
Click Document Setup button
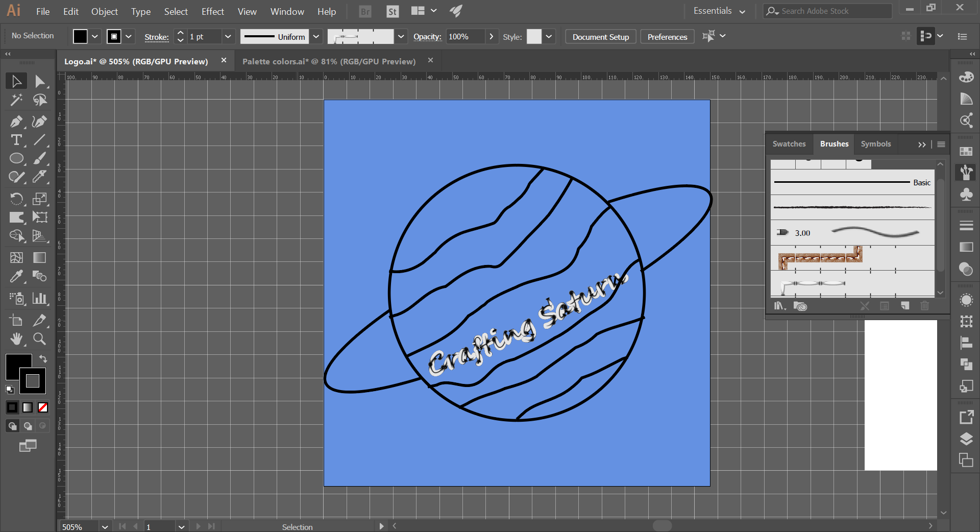pos(600,37)
